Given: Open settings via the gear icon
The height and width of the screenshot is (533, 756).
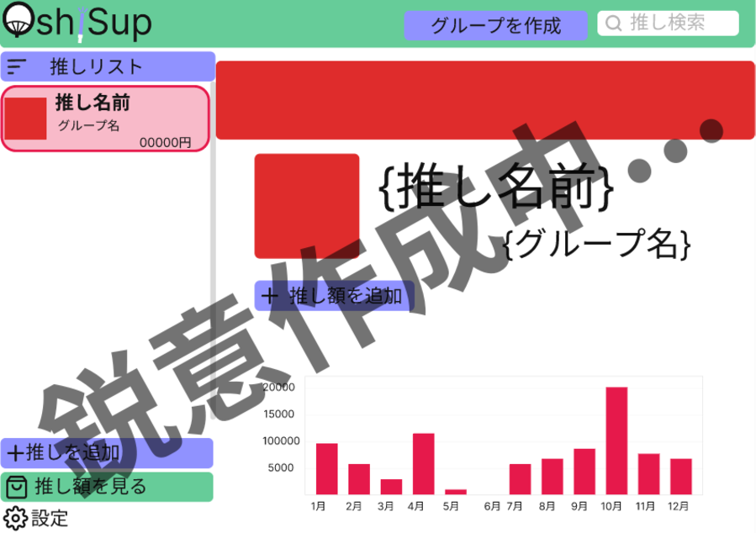Looking at the screenshot, I should (x=14, y=518).
